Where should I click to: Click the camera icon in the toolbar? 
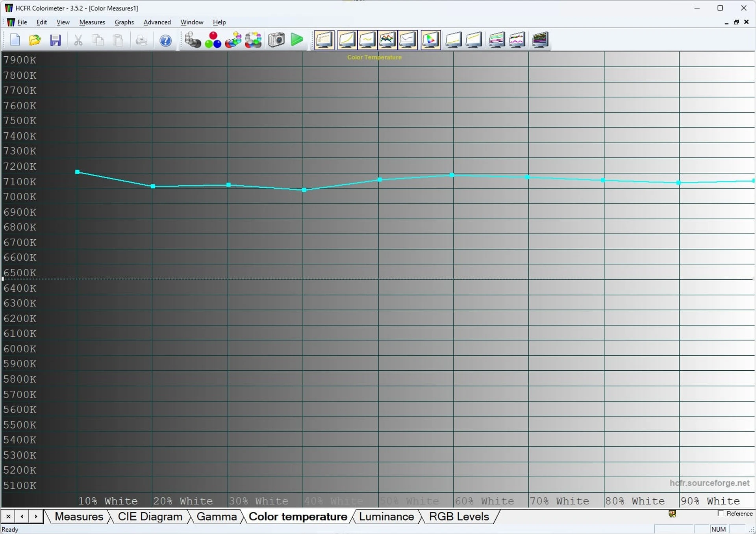click(x=276, y=40)
